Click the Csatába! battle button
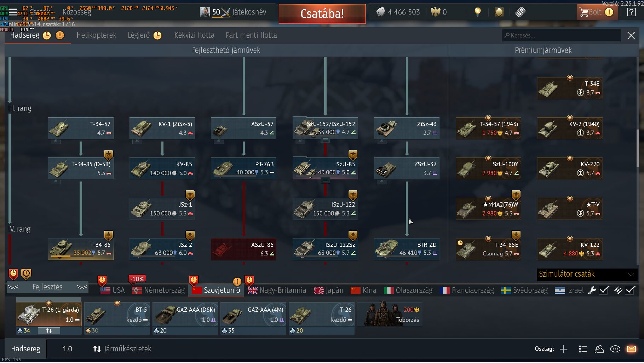The image size is (644, 363). pyautogui.click(x=322, y=13)
